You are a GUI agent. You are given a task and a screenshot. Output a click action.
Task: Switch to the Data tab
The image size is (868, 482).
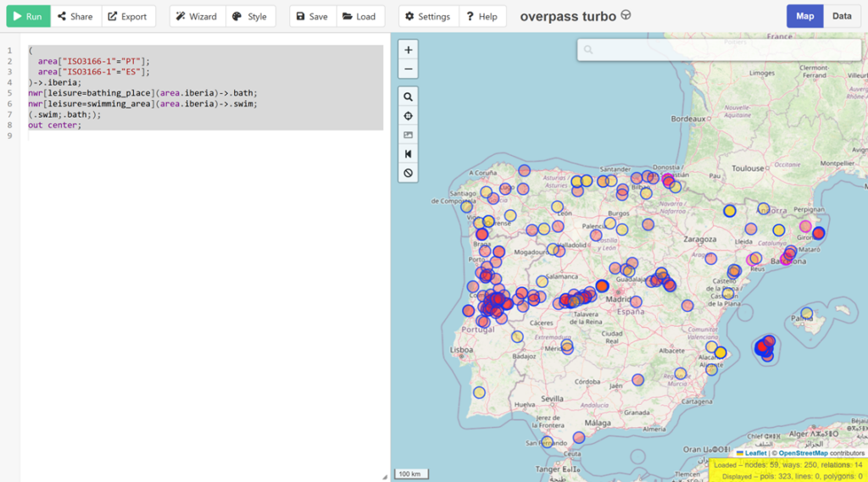pos(842,16)
